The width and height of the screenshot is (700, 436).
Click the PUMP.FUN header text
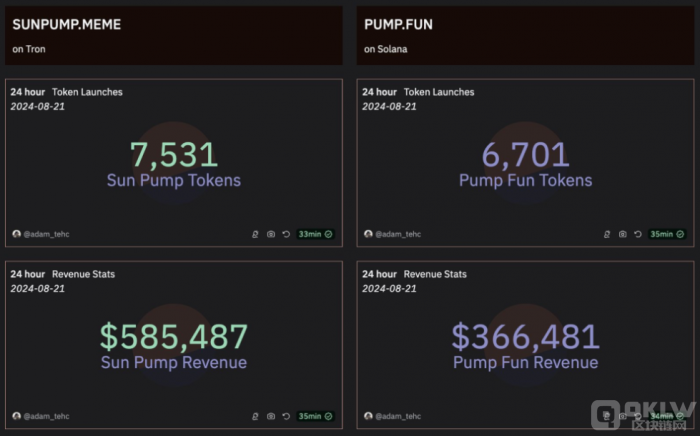(398, 24)
